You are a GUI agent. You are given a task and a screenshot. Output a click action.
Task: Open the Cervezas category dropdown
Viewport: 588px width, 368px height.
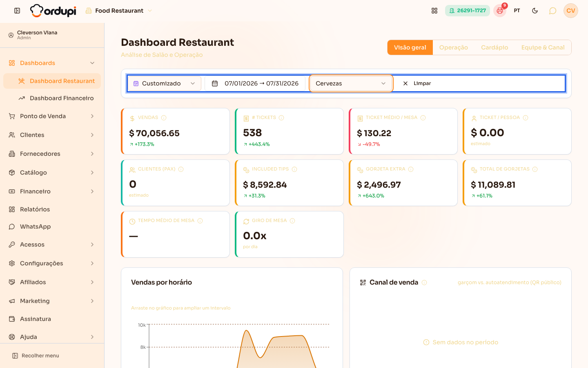351,83
